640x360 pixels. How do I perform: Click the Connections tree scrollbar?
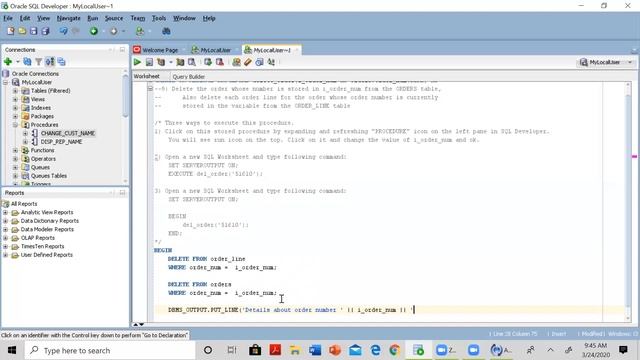[125, 95]
